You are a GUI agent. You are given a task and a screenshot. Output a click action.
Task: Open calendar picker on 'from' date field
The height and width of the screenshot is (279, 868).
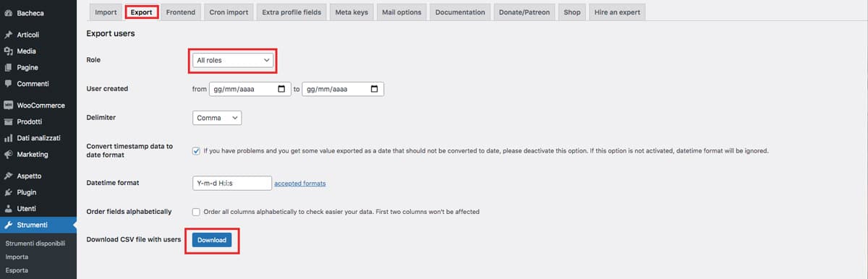pos(282,89)
